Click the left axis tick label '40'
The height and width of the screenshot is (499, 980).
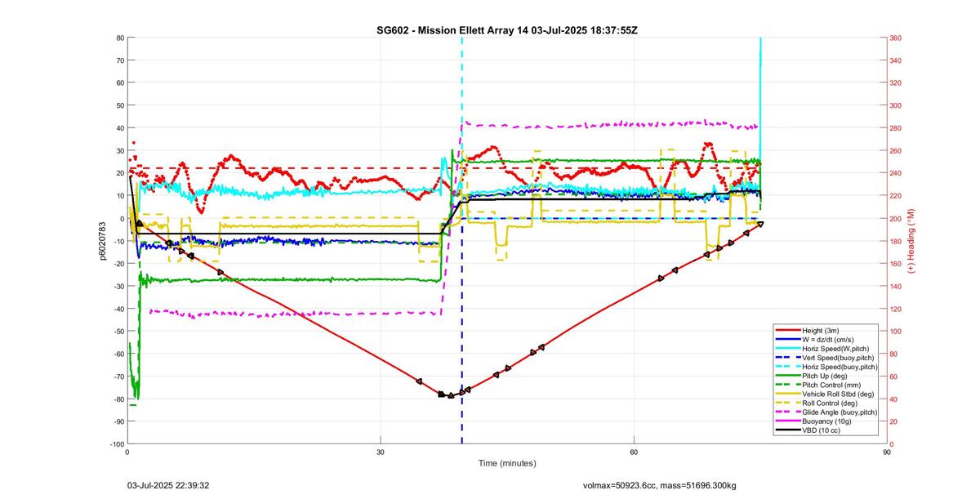coord(119,128)
